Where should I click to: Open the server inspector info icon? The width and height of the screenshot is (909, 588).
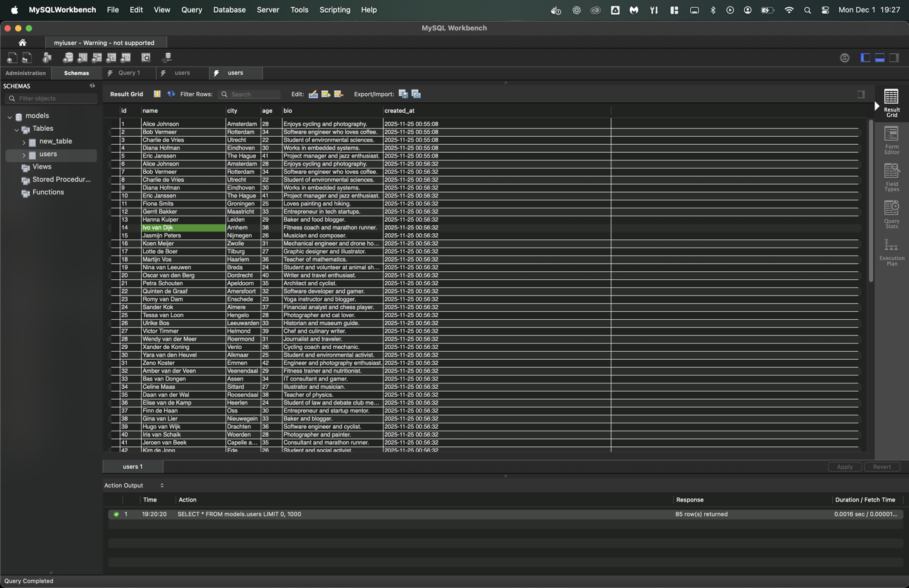[x=47, y=58]
